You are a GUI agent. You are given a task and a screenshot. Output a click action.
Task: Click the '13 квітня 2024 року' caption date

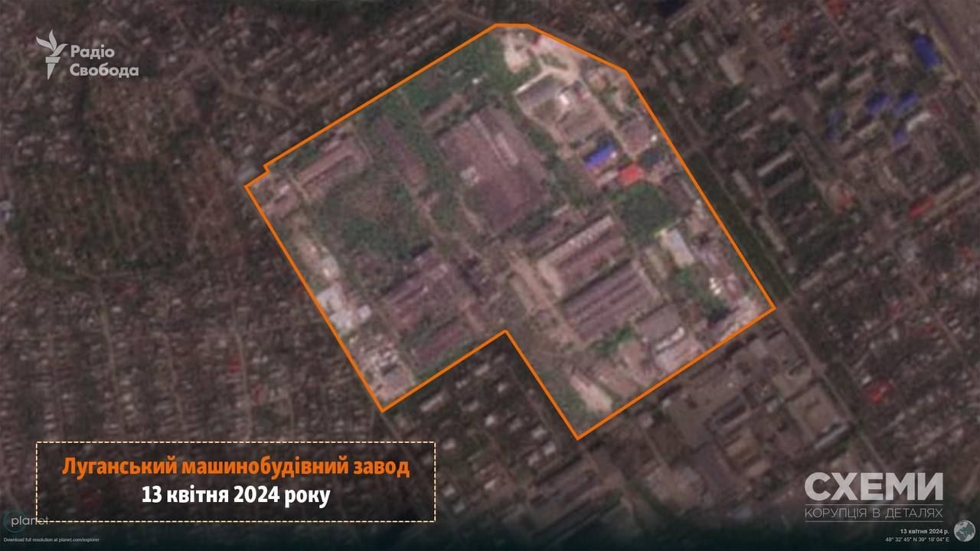tap(235, 496)
